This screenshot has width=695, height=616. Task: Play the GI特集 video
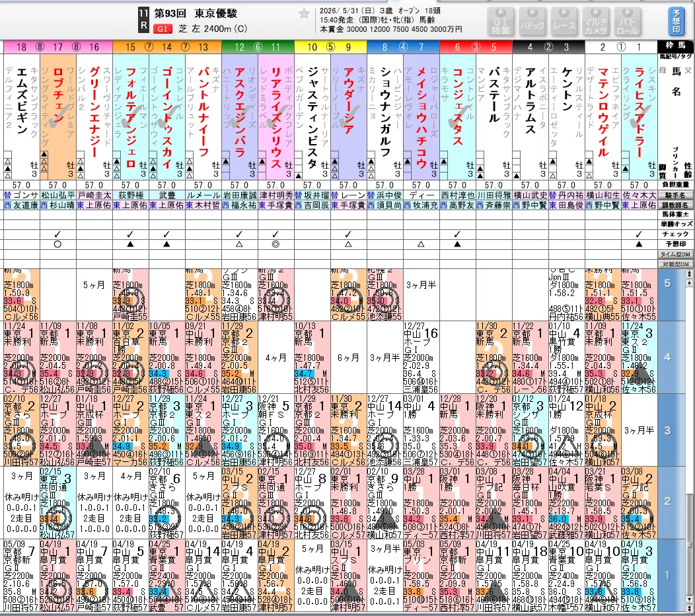click(500, 21)
